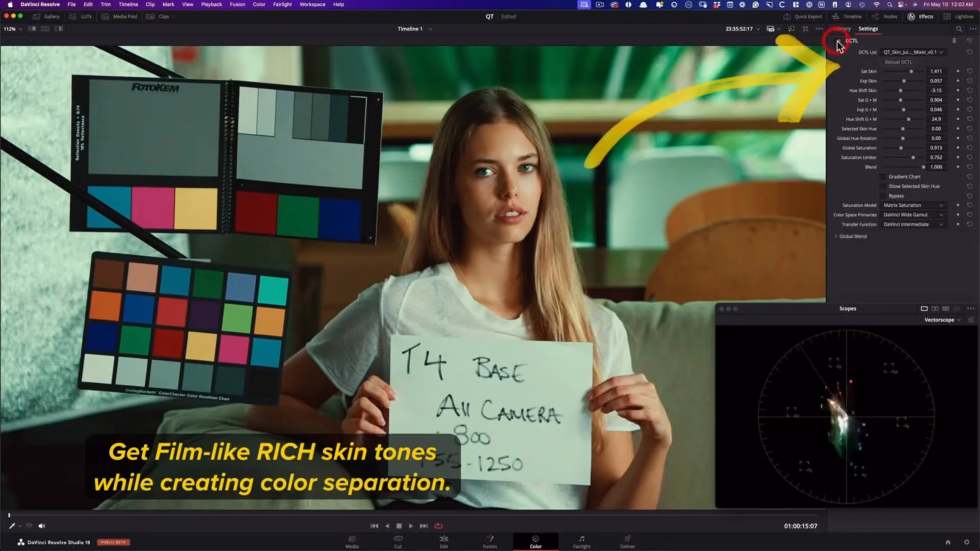The width and height of the screenshot is (980, 551).
Task: Toggle loop playback
Action: (439, 526)
